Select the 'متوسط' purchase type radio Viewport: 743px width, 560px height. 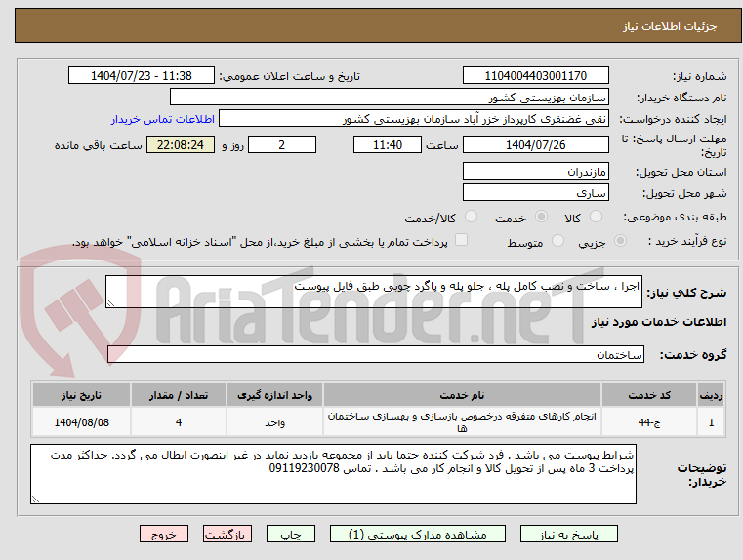pyautogui.click(x=558, y=241)
